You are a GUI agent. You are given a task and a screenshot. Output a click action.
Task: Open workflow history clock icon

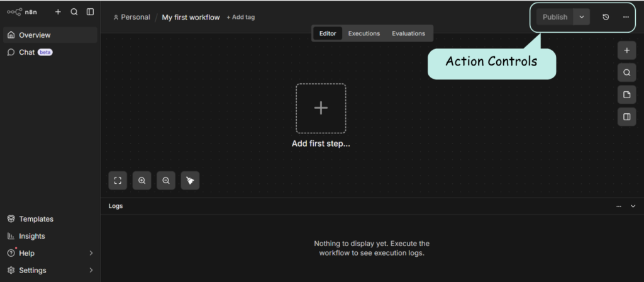(x=606, y=17)
